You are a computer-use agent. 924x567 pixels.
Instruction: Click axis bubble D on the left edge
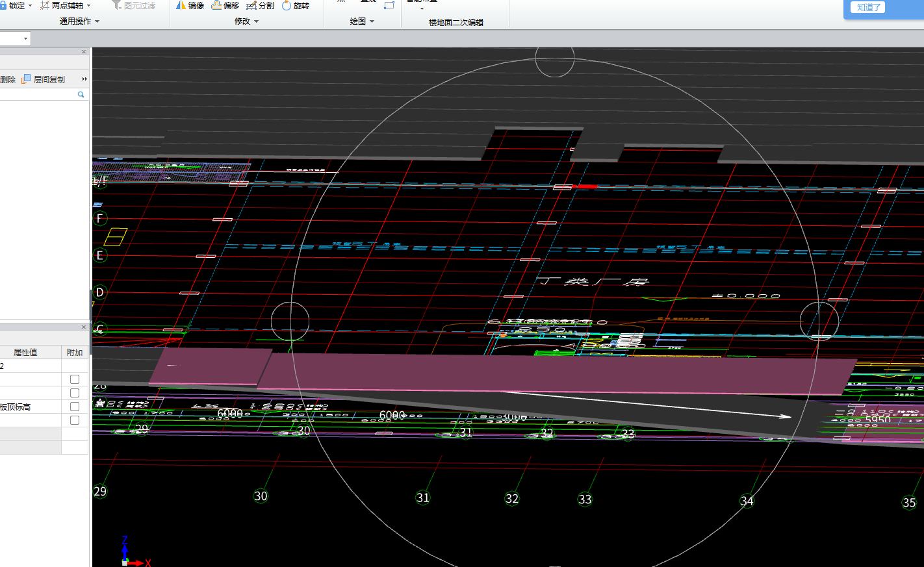click(x=100, y=292)
